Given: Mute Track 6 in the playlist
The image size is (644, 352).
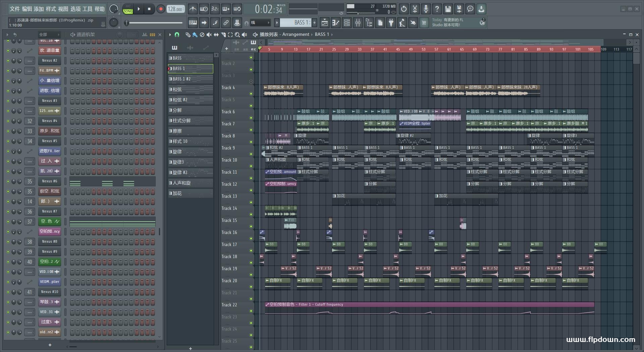Looking at the screenshot, I should (251, 118).
